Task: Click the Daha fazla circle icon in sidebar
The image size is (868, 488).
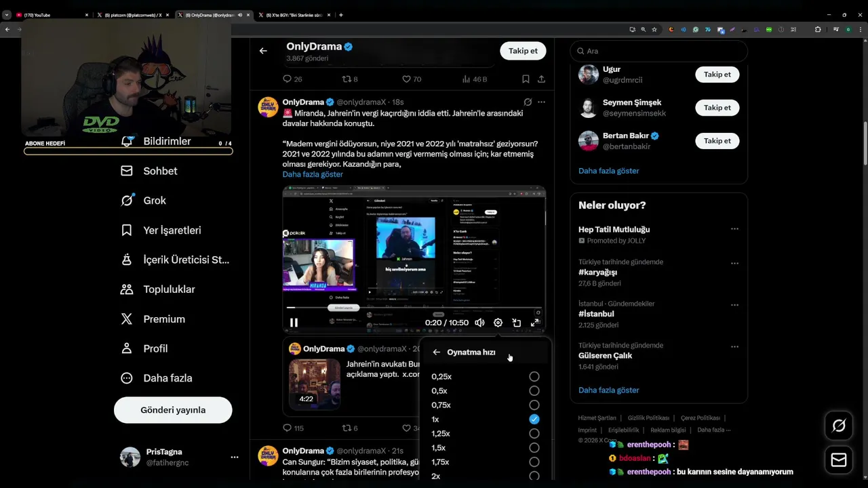Action: (126, 378)
